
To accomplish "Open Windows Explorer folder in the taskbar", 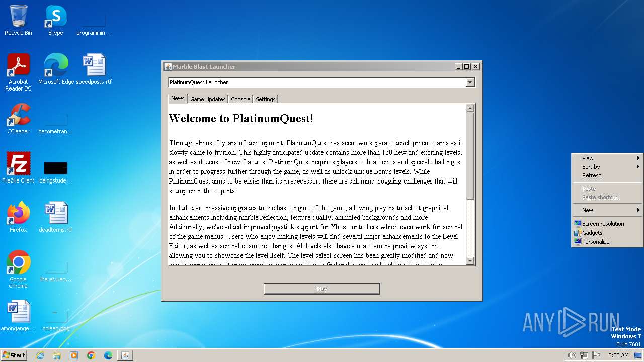I will pos(57,355).
